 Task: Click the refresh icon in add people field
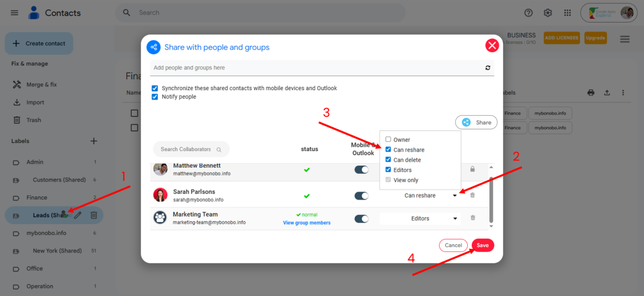(x=488, y=67)
